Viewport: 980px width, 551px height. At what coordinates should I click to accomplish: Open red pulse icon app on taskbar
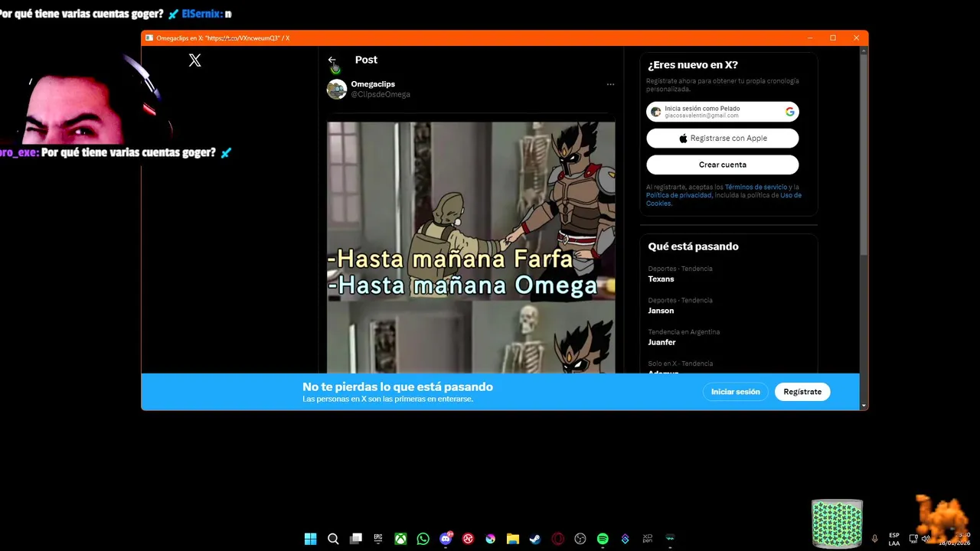point(468,539)
